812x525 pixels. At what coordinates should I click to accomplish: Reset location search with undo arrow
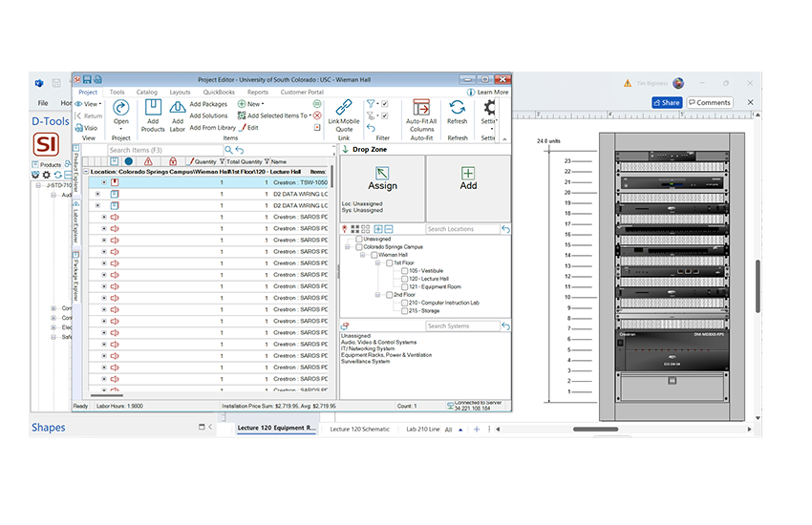point(506,229)
